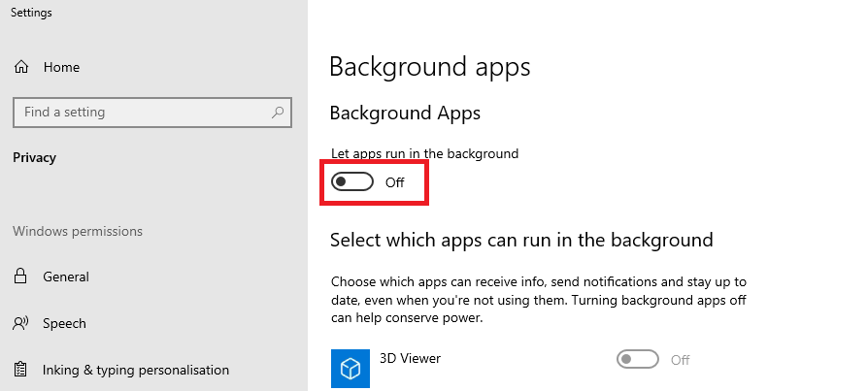Click the 3D Viewer app icon
Image resolution: width=868 pixels, height=391 pixels.
(x=350, y=370)
